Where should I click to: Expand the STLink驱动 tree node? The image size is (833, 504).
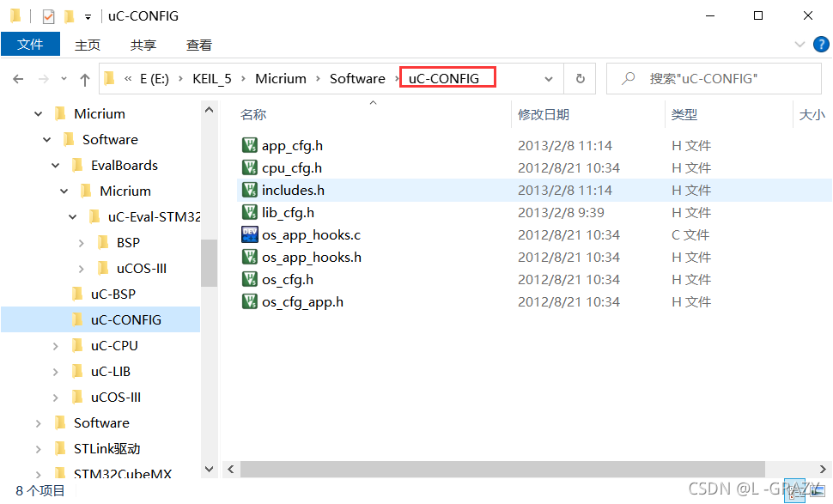pos(39,449)
